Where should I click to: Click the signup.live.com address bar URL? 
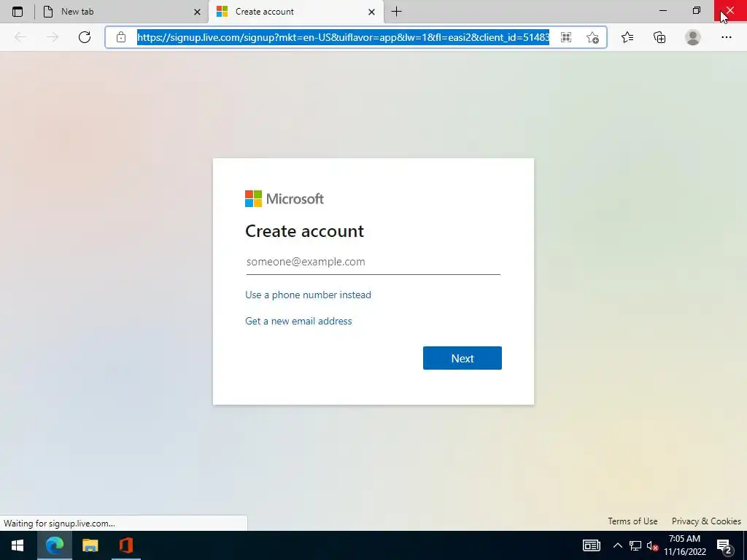(343, 37)
